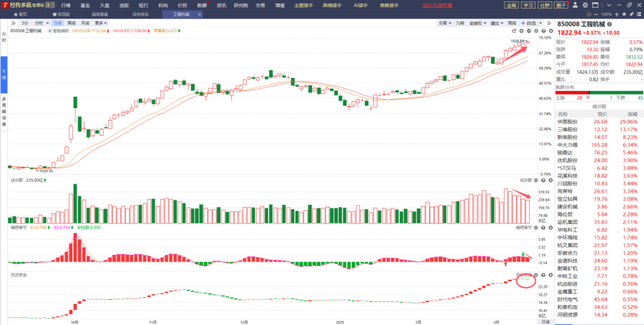Switch chart period to 周线

(x=71, y=23)
